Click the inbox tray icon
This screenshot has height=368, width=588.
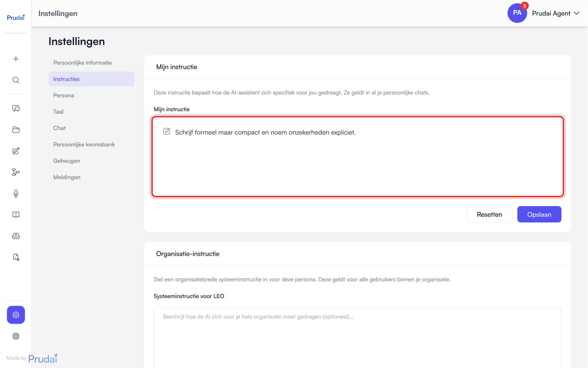click(16, 236)
